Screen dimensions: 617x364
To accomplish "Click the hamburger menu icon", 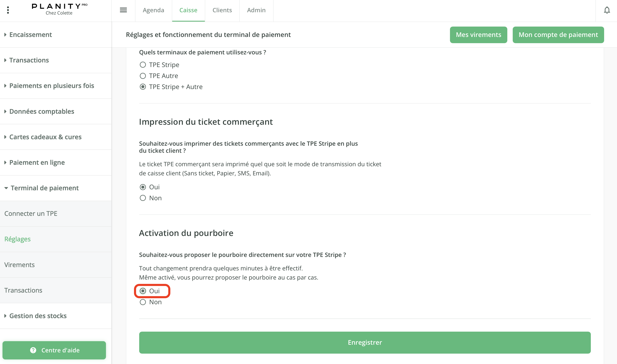I will 123,10.
